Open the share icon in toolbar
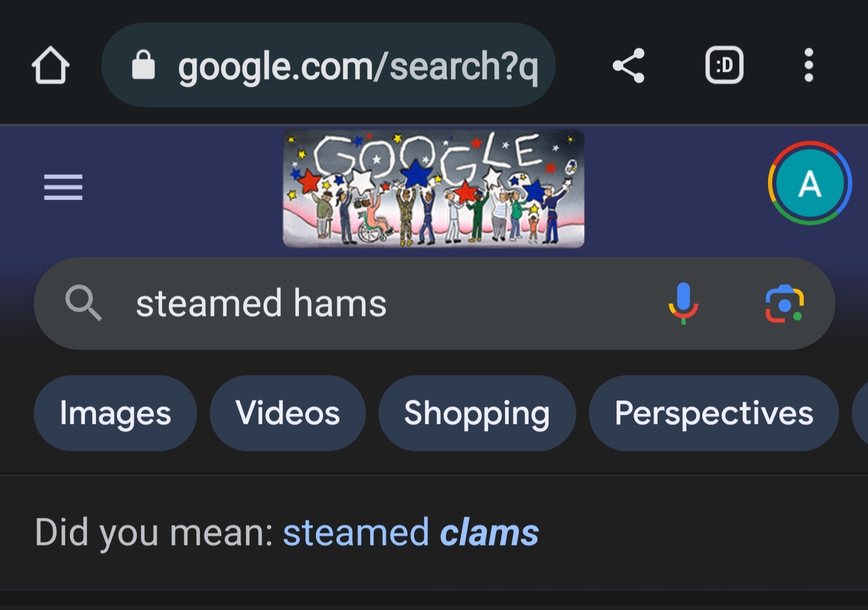 [629, 65]
